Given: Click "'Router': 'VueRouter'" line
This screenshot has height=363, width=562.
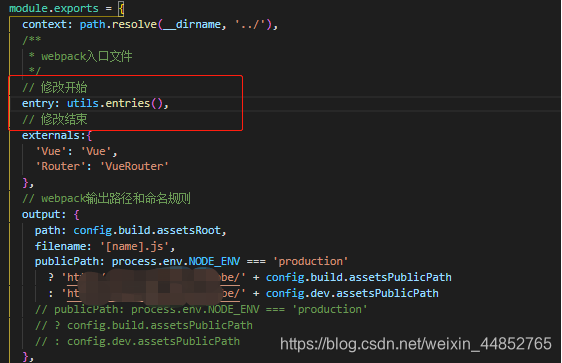Looking at the screenshot, I should (x=102, y=166).
